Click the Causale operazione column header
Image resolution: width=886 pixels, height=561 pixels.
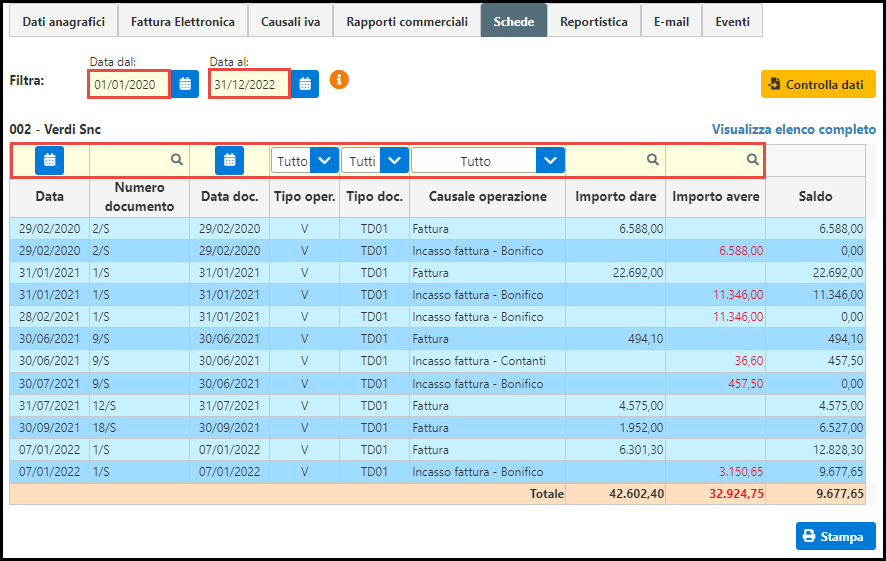coord(488,197)
